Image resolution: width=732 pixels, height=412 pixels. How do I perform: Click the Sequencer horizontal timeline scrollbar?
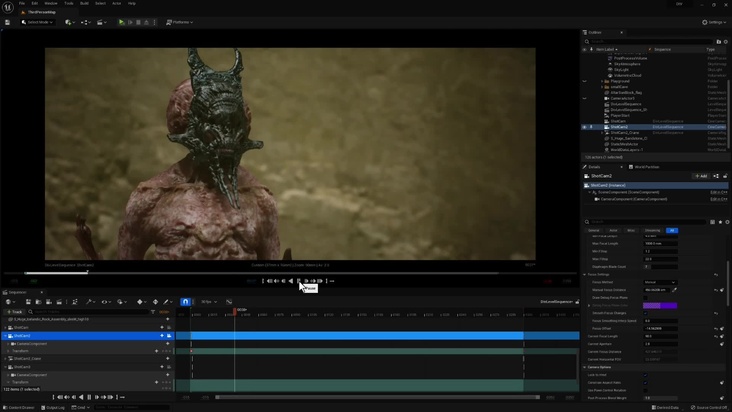pyautogui.click(x=378, y=397)
